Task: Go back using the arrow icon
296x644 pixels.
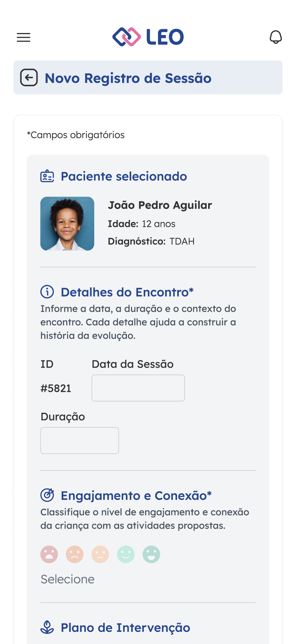Action: pyautogui.click(x=29, y=78)
